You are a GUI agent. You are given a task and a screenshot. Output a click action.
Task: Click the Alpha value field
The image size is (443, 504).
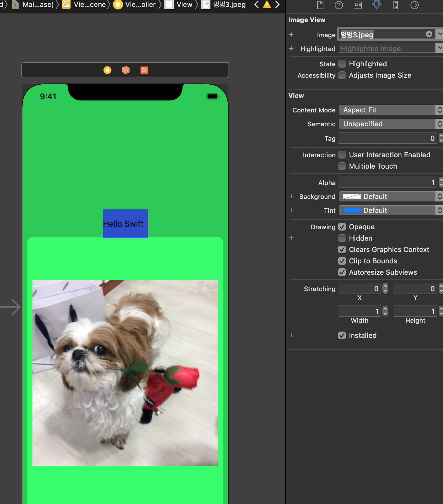pyautogui.click(x=388, y=183)
